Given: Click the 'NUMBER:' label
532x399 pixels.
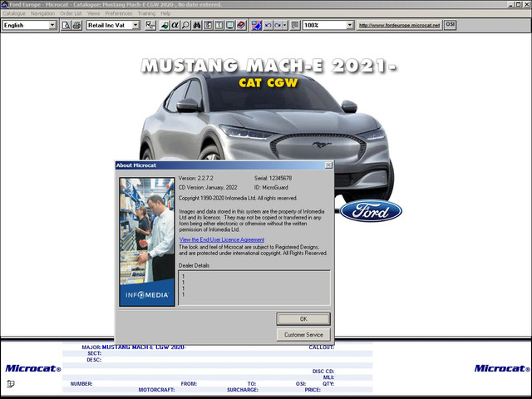Looking at the screenshot, I should pyautogui.click(x=81, y=384).
